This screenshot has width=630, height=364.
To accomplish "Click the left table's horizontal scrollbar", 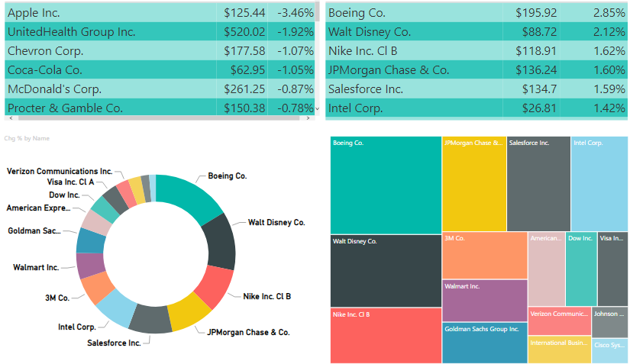I will point(159,118).
